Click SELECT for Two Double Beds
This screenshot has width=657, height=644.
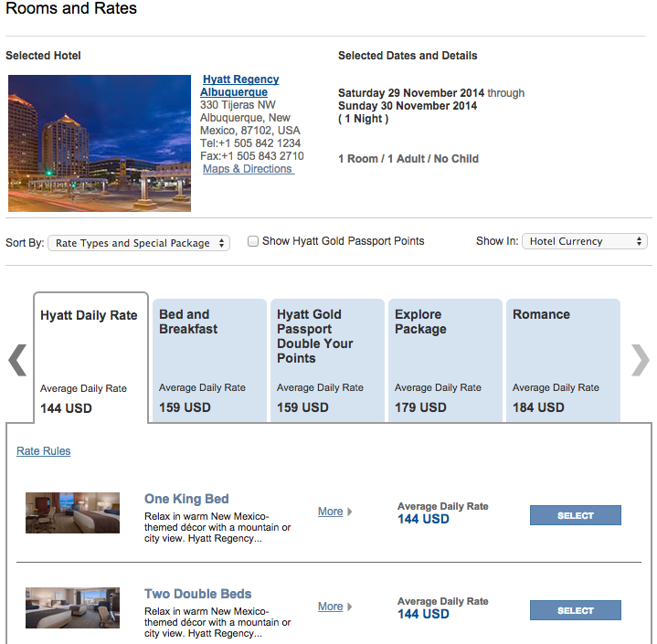click(x=576, y=610)
